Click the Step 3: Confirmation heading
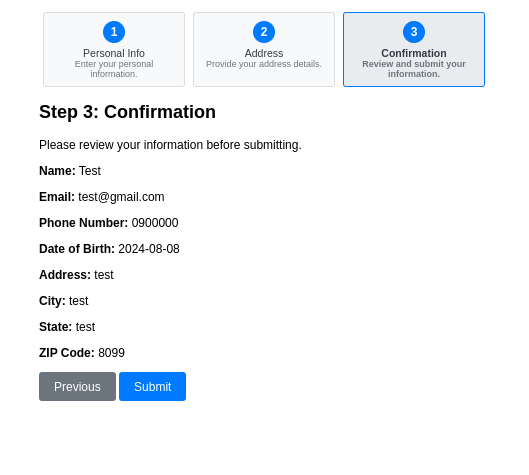 click(x=127, y=112)
